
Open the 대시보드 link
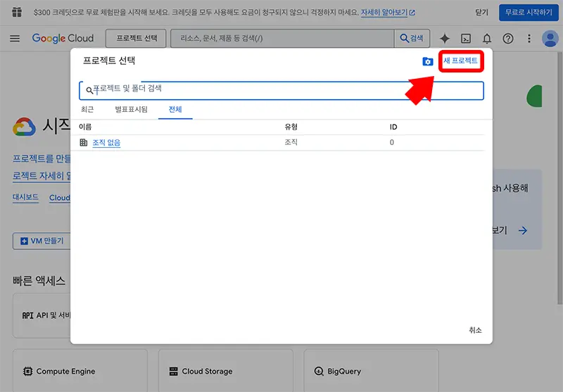[x=25, y=198]
